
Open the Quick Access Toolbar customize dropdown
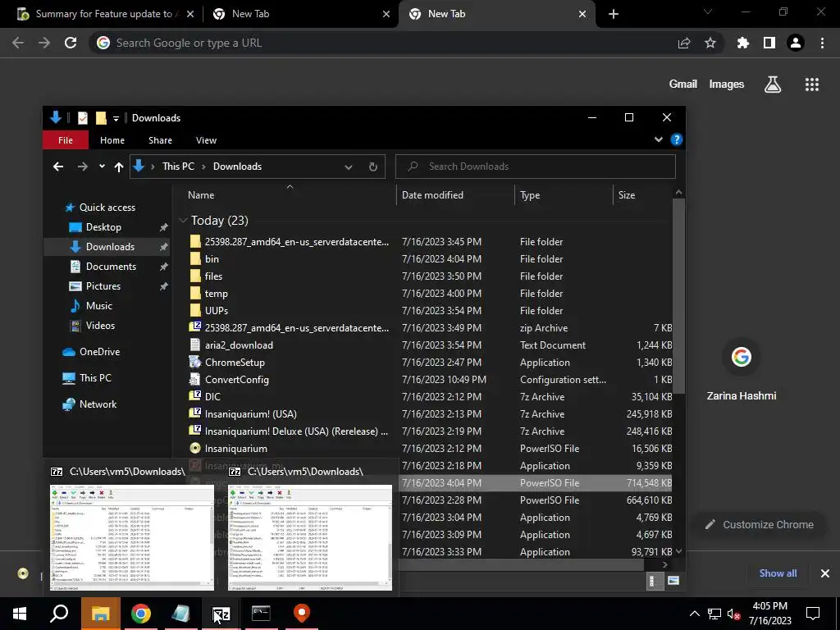116,118
